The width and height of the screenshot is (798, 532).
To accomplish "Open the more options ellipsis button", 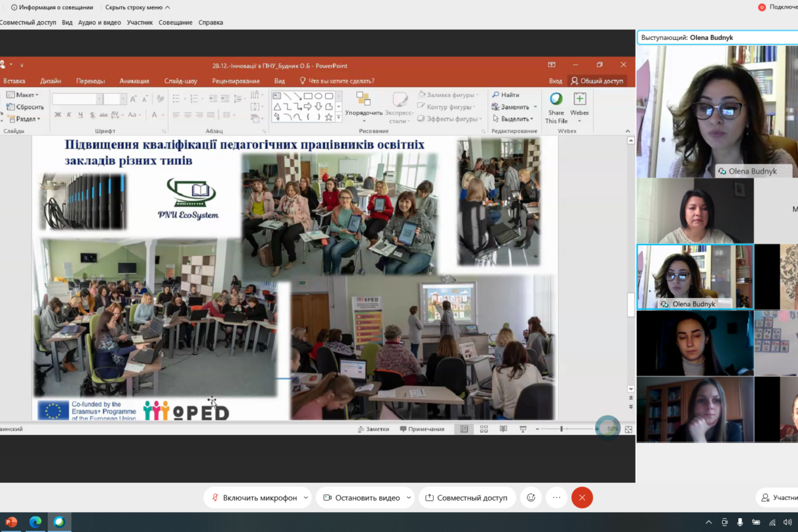I will 557,497.
